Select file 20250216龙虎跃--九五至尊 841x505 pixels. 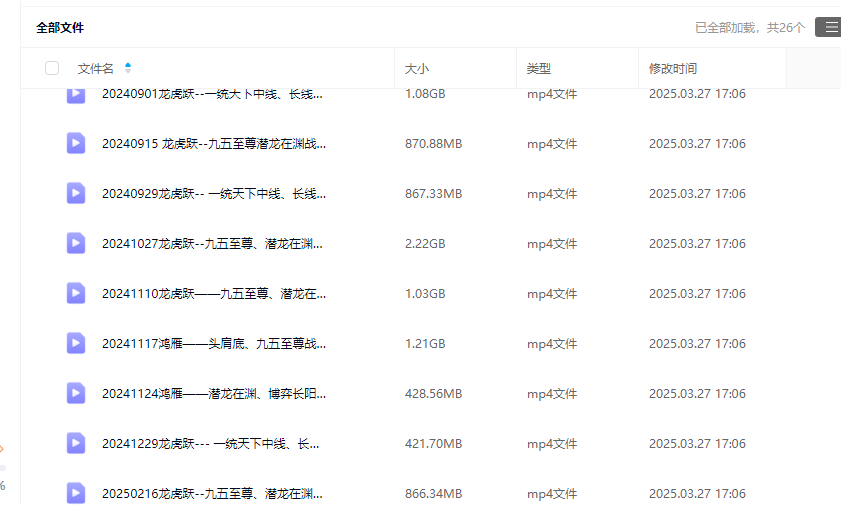[x=212, y=494]
